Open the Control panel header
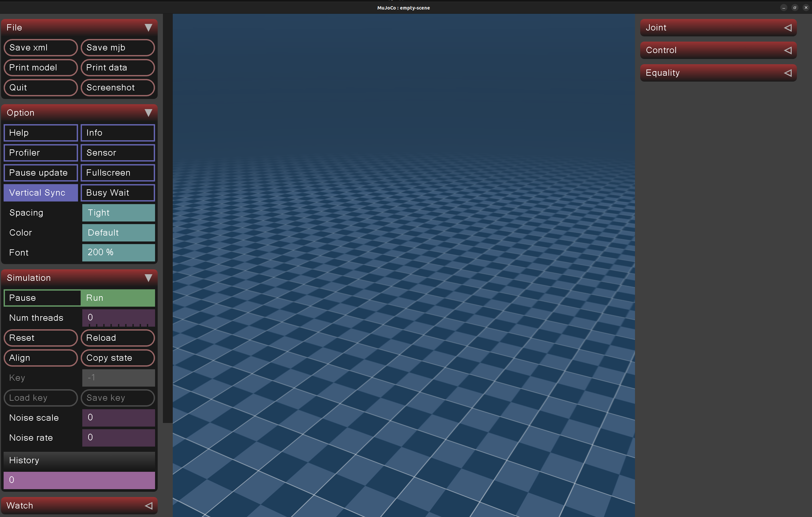812x517 pixels. click(718, 50)
